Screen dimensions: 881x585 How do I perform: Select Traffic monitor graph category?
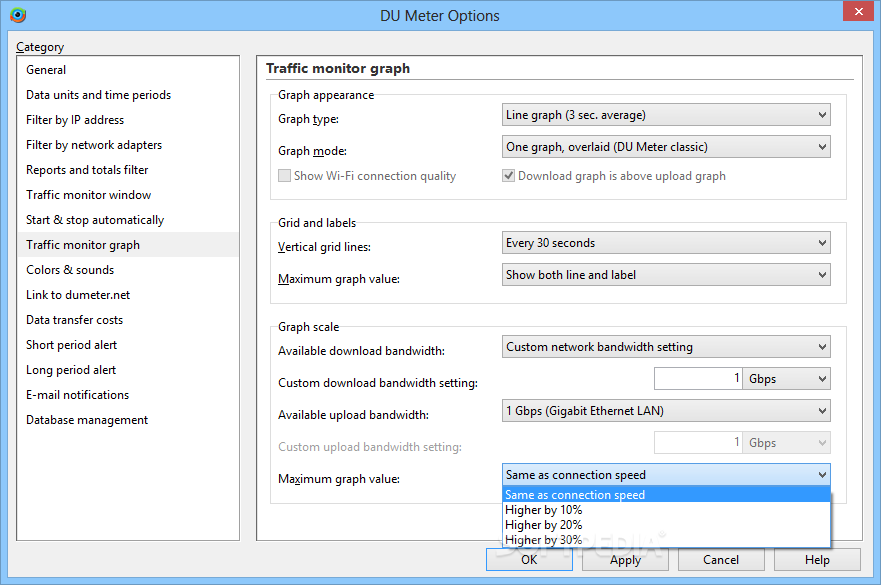click(128, 245)
